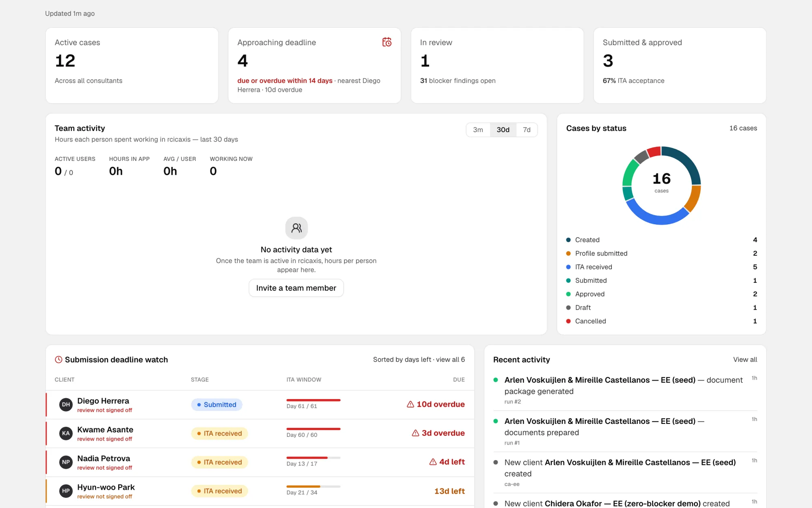This screenshot has width=812, height=508.
Task: Click the team members icon above No activity data
Action: 296,228
